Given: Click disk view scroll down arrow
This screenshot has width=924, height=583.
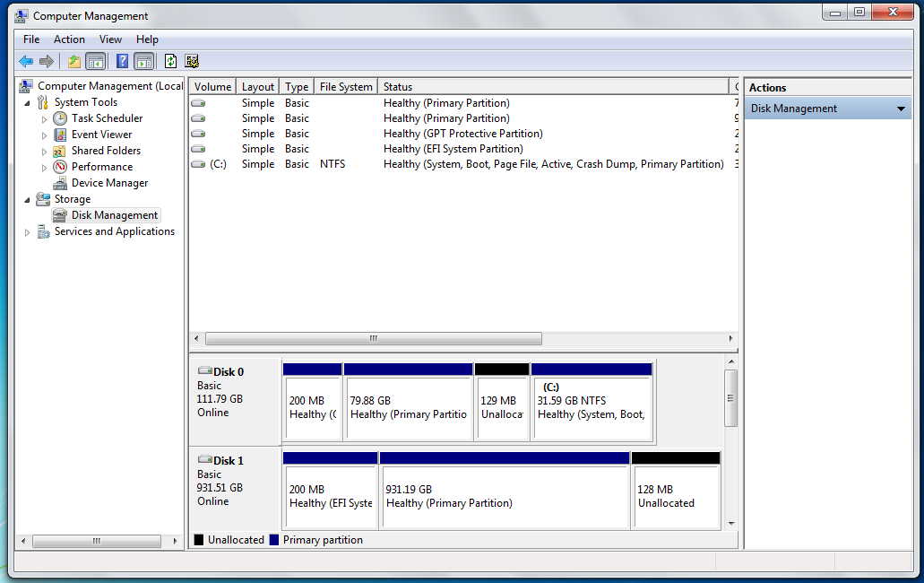Looking at the screenshot, I should click(x=731, y=524).
